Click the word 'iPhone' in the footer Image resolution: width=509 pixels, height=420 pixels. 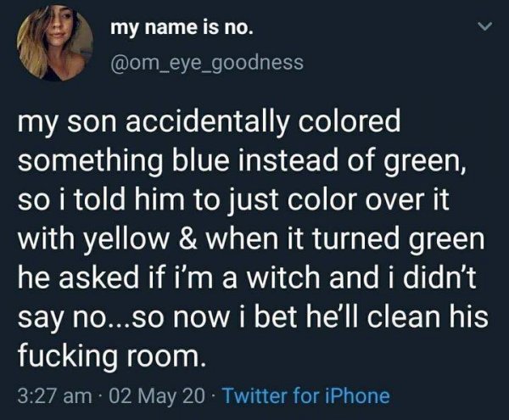[357, 396]
